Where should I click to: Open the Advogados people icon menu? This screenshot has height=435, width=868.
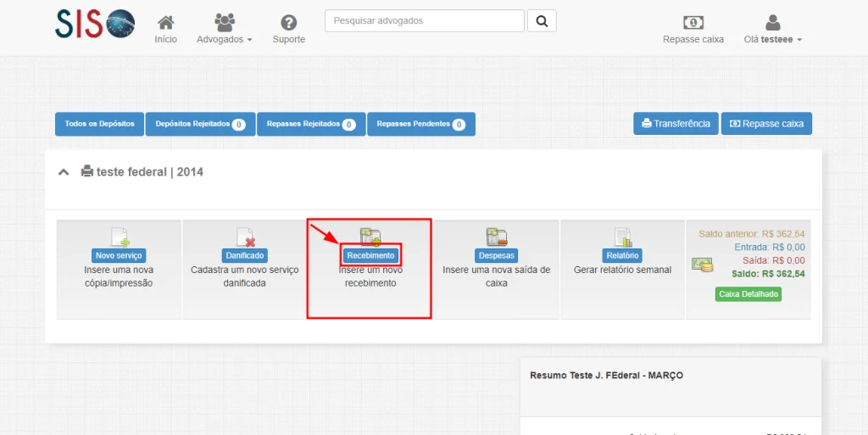coord(224,23)
